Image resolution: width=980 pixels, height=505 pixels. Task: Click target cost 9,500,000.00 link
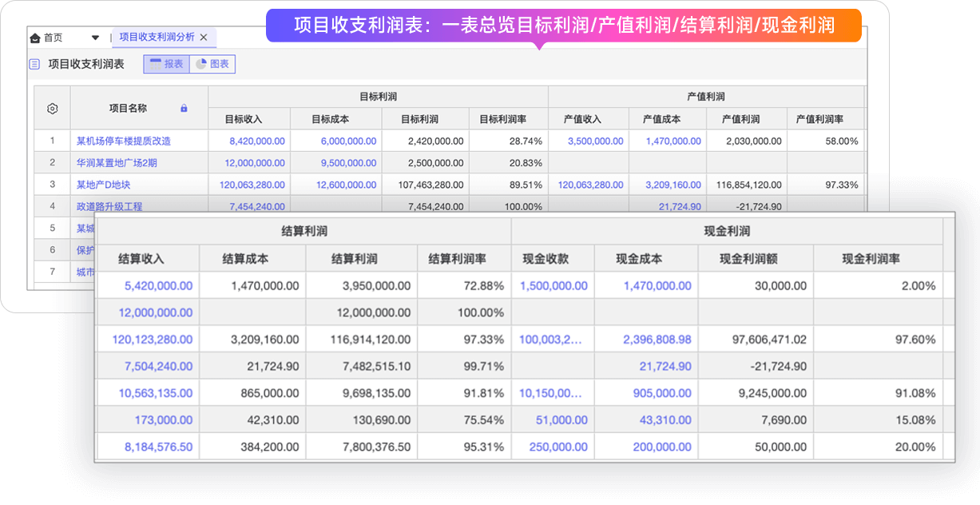pos(348,162)
